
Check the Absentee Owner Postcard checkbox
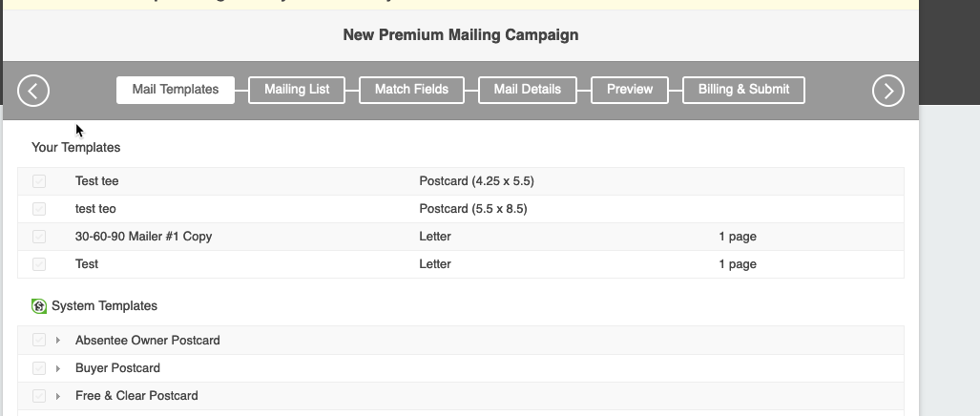tap(39, 340)
